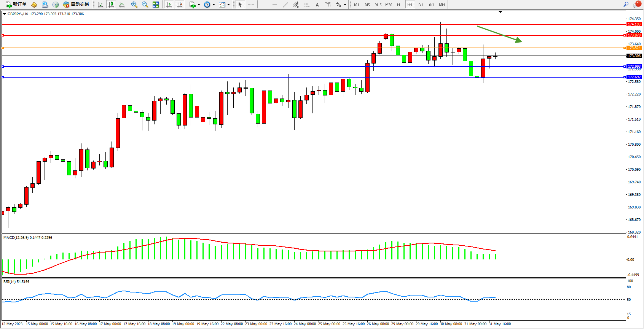Toggle AutoTrading (自动交易) button
Image resolution: width=644 pixels, height=329 pixels.
pyautogui.click(x=76, y=5)
